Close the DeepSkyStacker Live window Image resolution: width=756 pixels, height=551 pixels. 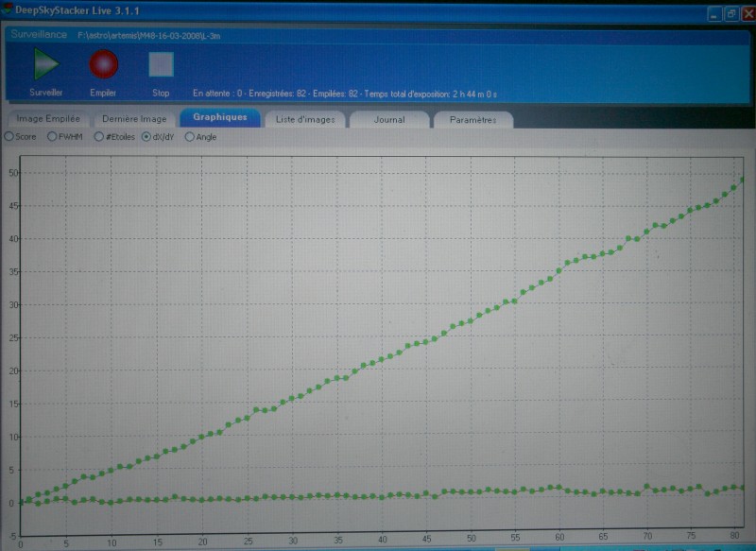(x=748, y=14)
